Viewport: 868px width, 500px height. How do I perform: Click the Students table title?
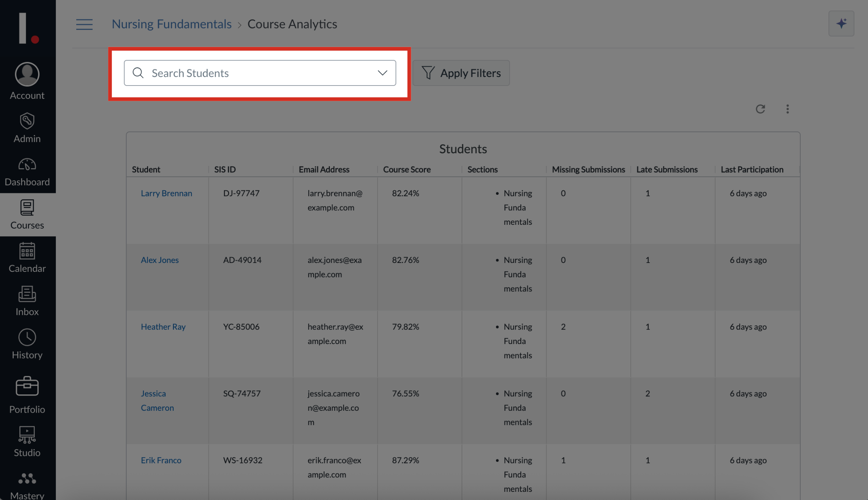[x=463, y=149]
